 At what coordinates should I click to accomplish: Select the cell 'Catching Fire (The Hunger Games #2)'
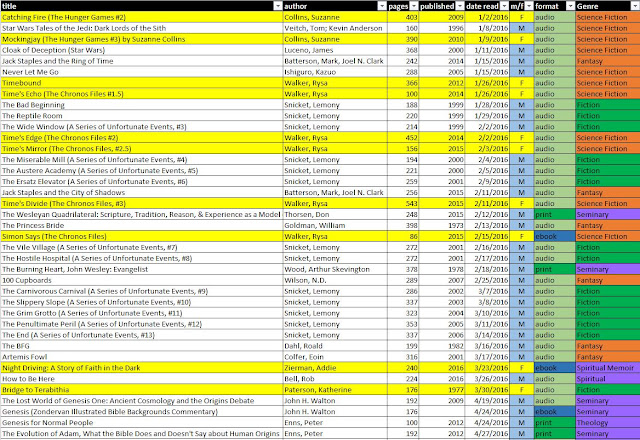[142, 17]
